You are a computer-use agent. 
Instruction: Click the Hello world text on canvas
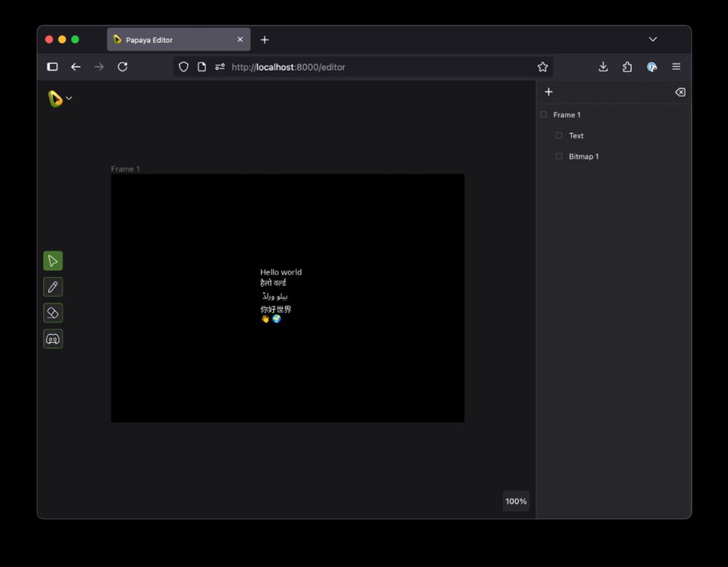point(281,272)
